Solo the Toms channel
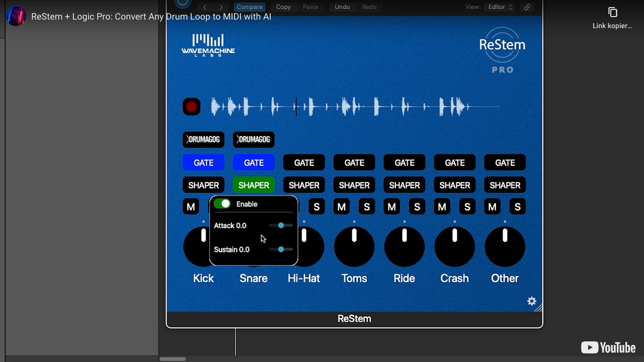The image size is (644, 362). click(x=367, y=207)
